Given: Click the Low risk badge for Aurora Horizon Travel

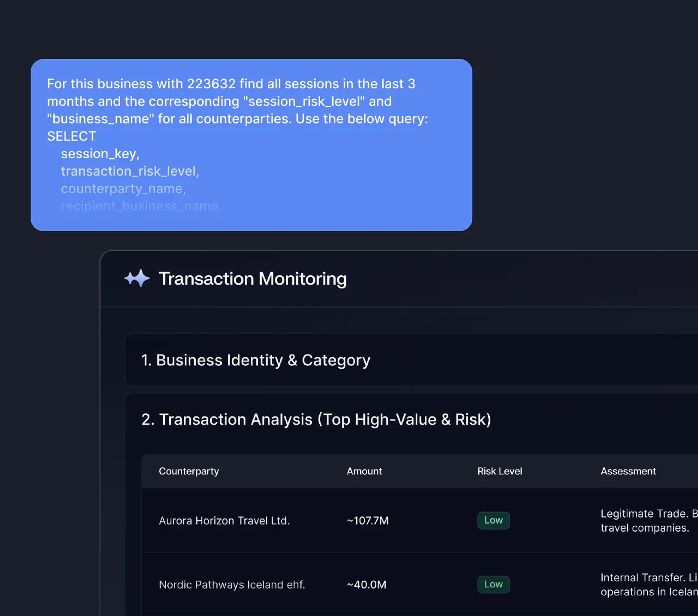Looking at the screenshot, I should point(493,520).
